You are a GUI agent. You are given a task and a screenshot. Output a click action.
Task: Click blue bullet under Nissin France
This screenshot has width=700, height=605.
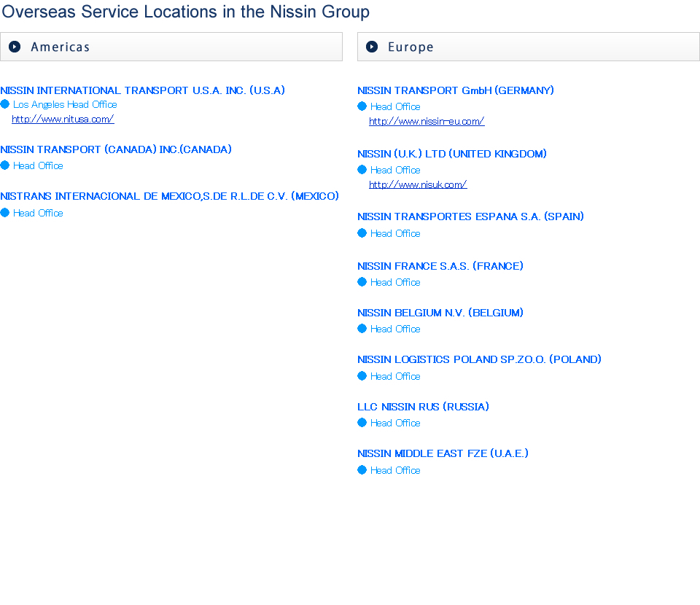362,282
